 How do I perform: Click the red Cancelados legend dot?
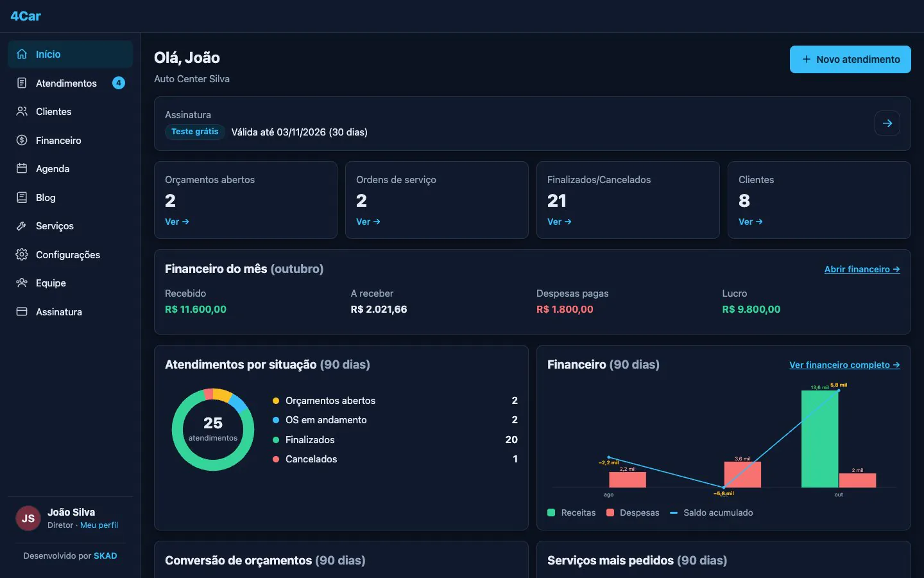tap(276, 459)
